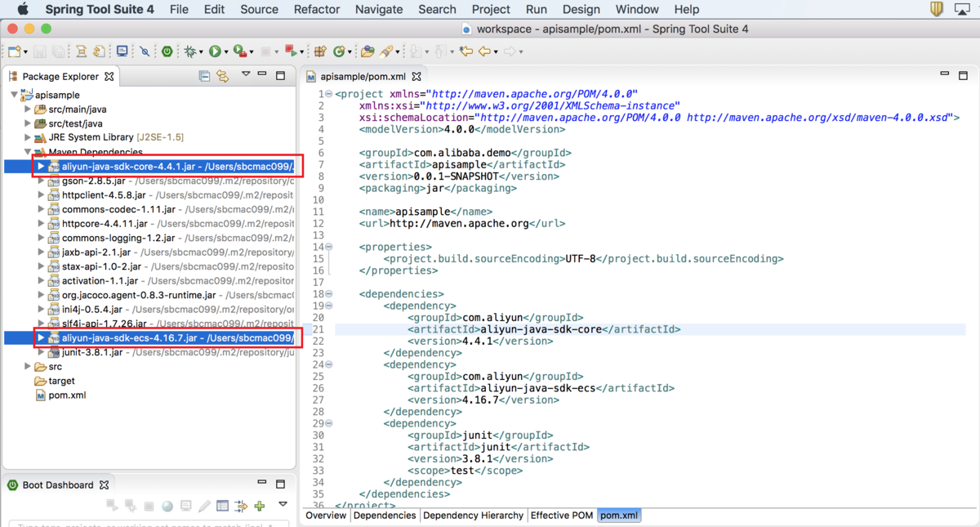This screenshot has height=527, width=980.
Task: Expand the src folder at bottom of tree
Action: [x=28, y=366]
